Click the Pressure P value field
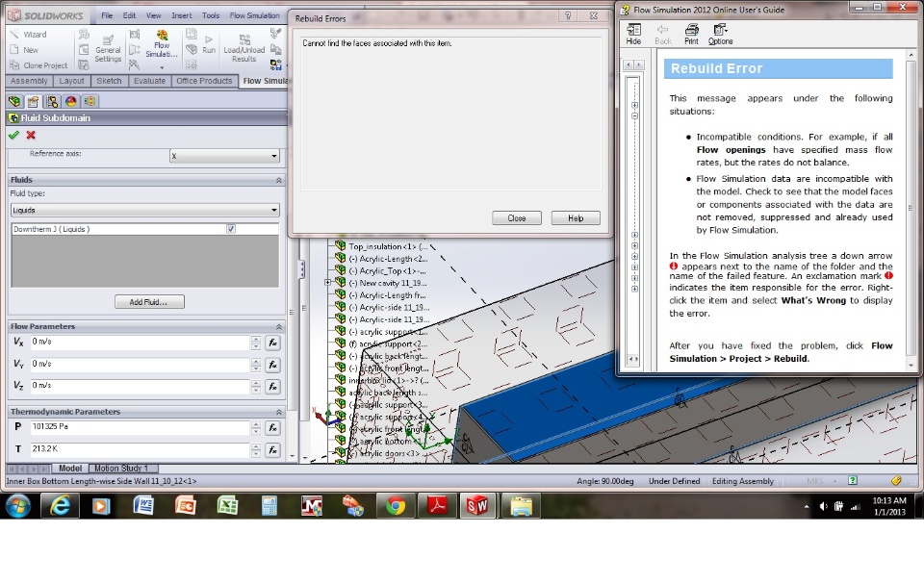Viewport: 924px width, 584px height. coord(141,427)
